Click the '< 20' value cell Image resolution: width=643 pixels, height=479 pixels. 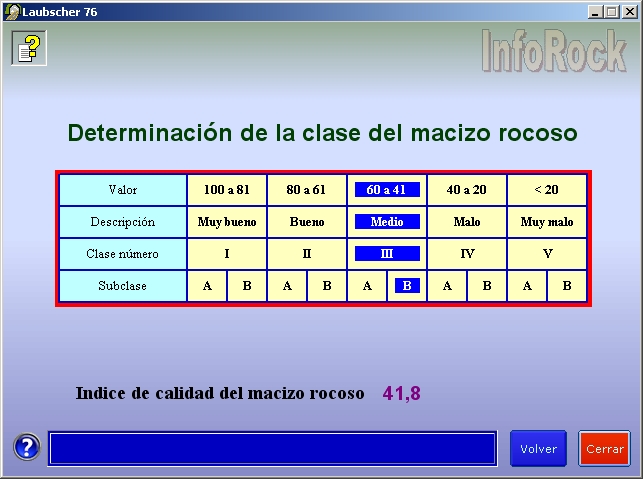click(547, 189)
